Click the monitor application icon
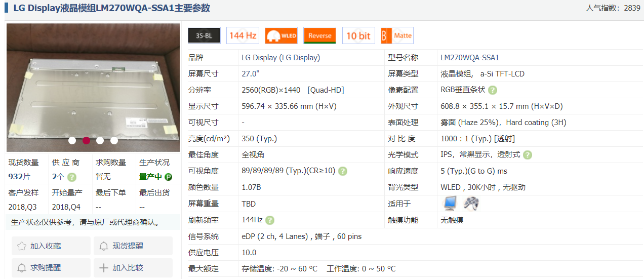The image size is (644, 279). point(450,203)
